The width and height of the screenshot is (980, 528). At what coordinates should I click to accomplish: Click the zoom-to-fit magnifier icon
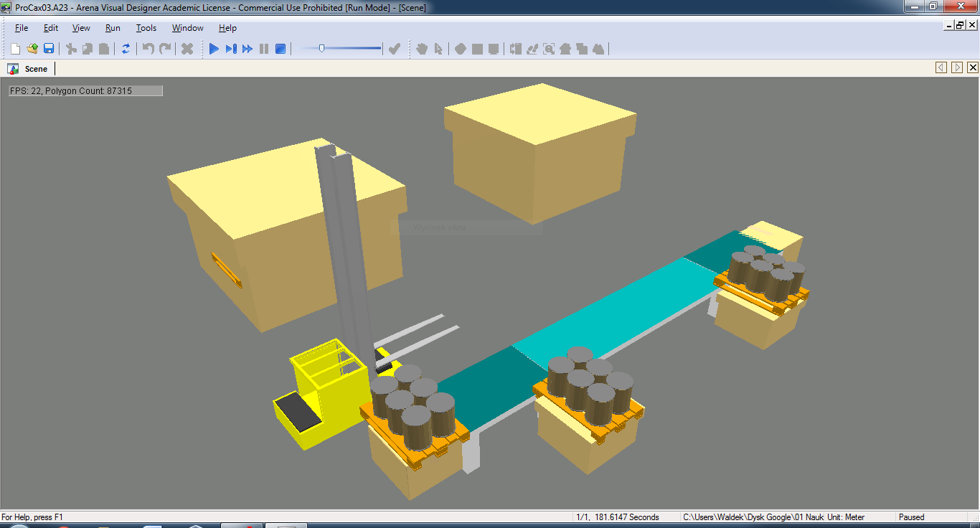coord(549,49)
